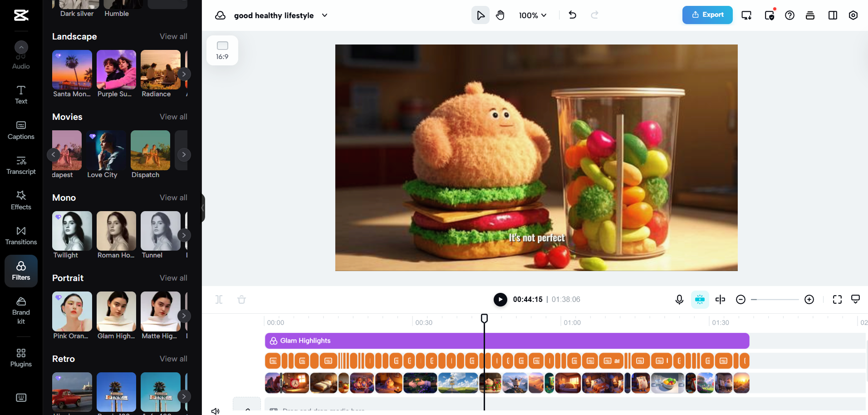The image size is (868, 415).
Task: Open the Text panel
Action: tap(21, 95)
